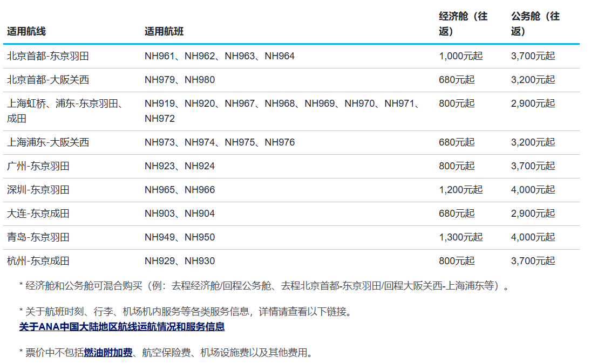This screenshot has width=591, height=364.
Task: Select the 深圳-东京羽田 route cell
Action: point(38,190)
